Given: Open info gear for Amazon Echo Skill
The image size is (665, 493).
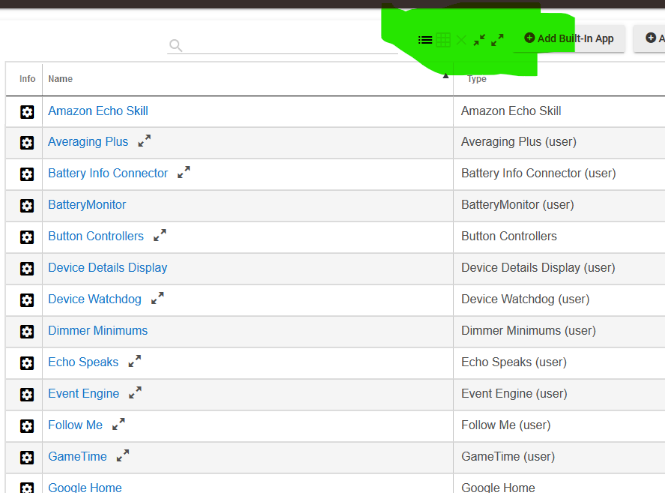Looking at the screenshot, I should pos(27,112).
